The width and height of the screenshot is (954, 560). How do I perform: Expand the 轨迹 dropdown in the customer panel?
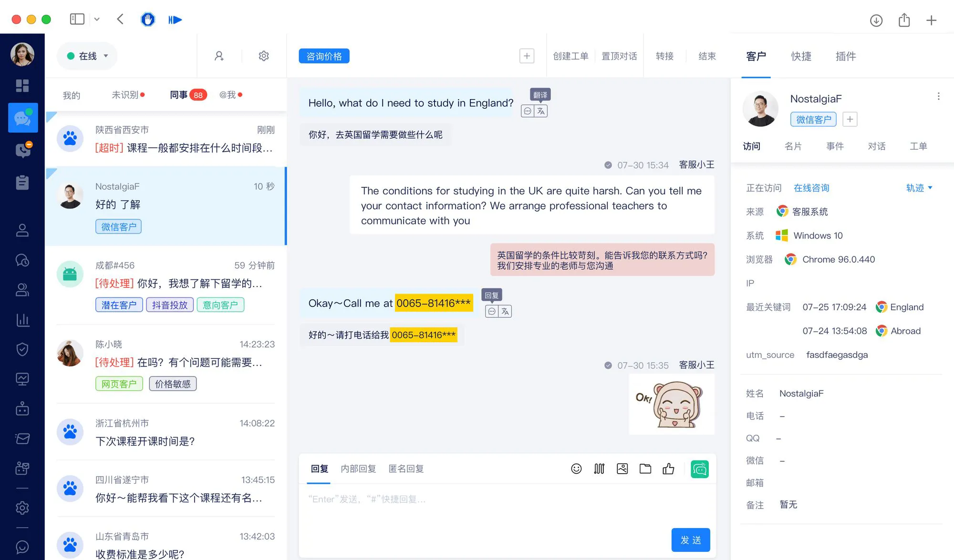pos(918,188)
